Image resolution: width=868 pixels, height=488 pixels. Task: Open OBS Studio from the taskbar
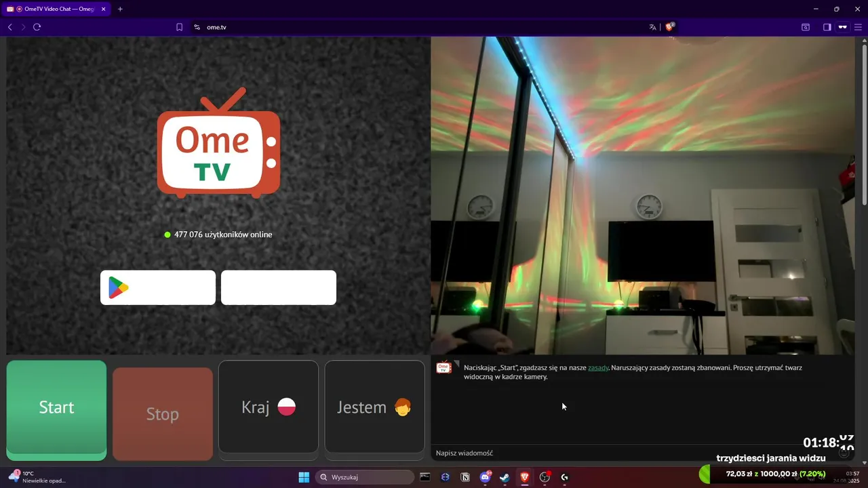pyautogui.click(x=545, y=477)
